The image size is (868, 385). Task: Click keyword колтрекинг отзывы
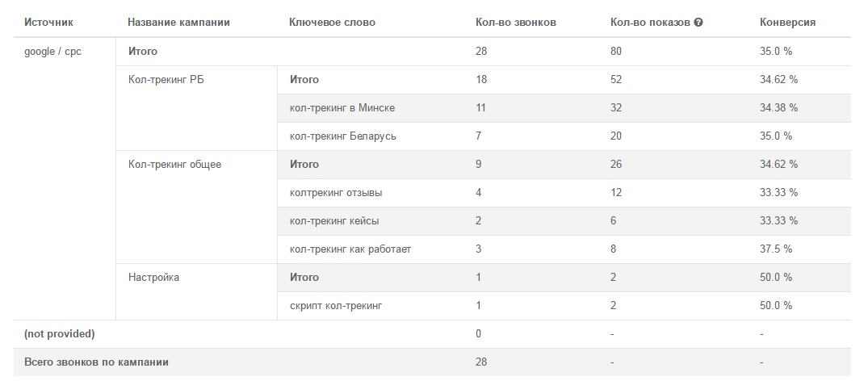pos(336,193)
